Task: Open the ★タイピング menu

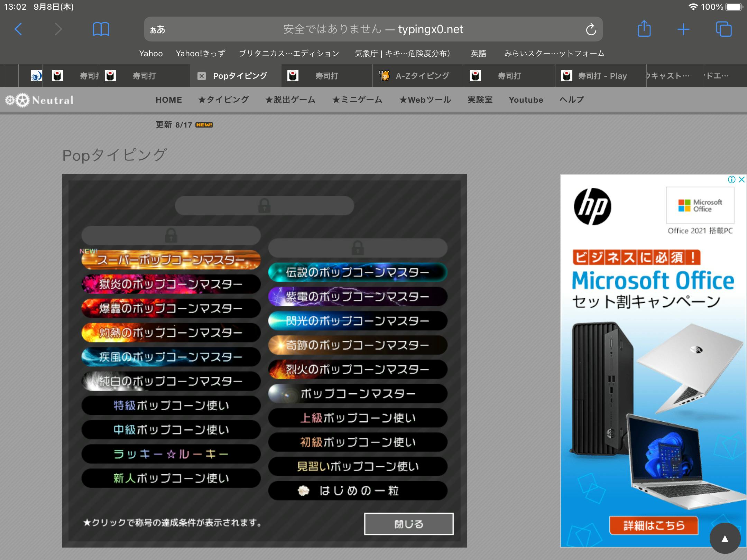Action: click(x=223, y=100)
